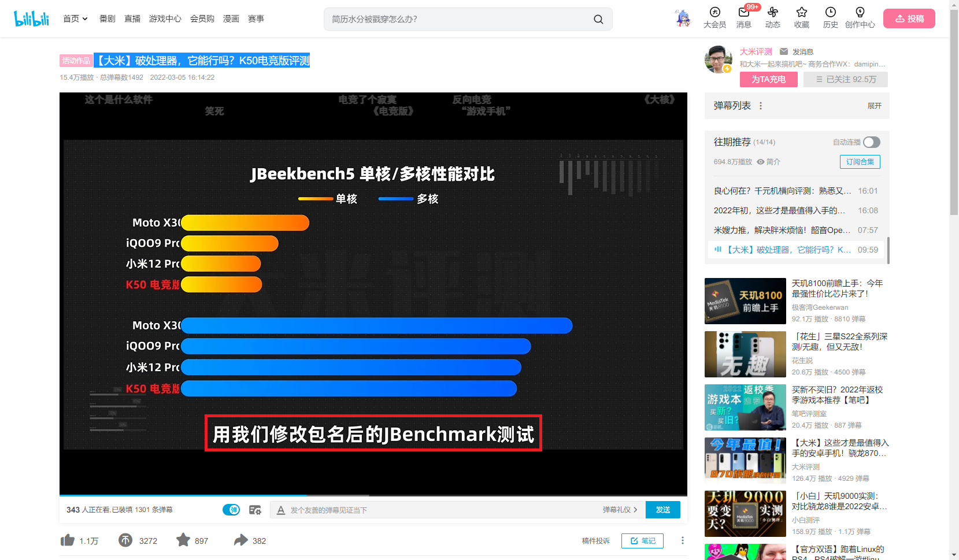Screen dimensions: 959x560
Task: Share the video using the arrow icon
Action: tap(241, 540)
